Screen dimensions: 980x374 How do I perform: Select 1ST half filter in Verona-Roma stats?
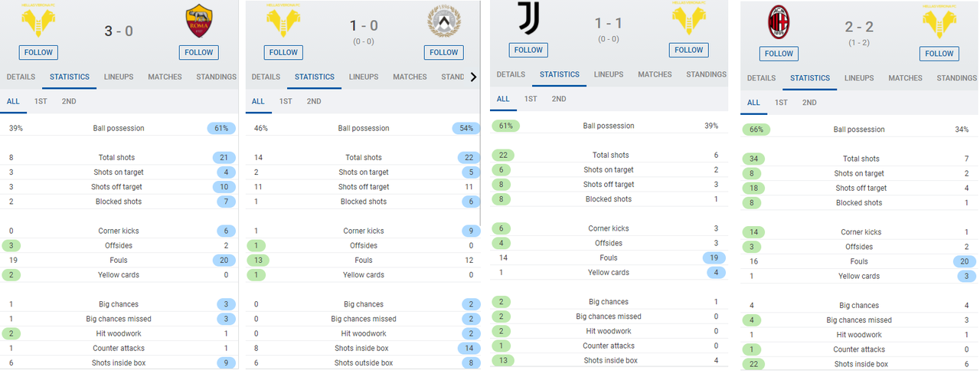pyautogui.click(x=40, y=101)
